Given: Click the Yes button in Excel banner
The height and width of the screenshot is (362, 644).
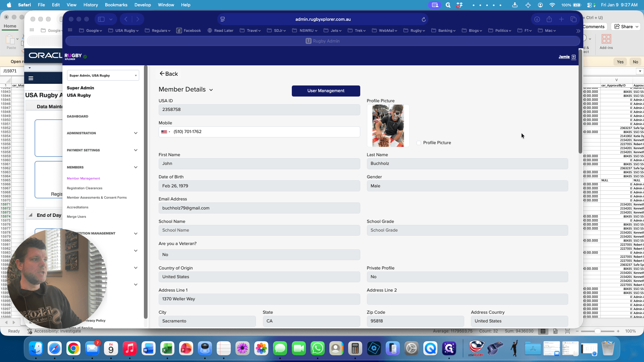Looking at the screenshot, I should point(620,62).
